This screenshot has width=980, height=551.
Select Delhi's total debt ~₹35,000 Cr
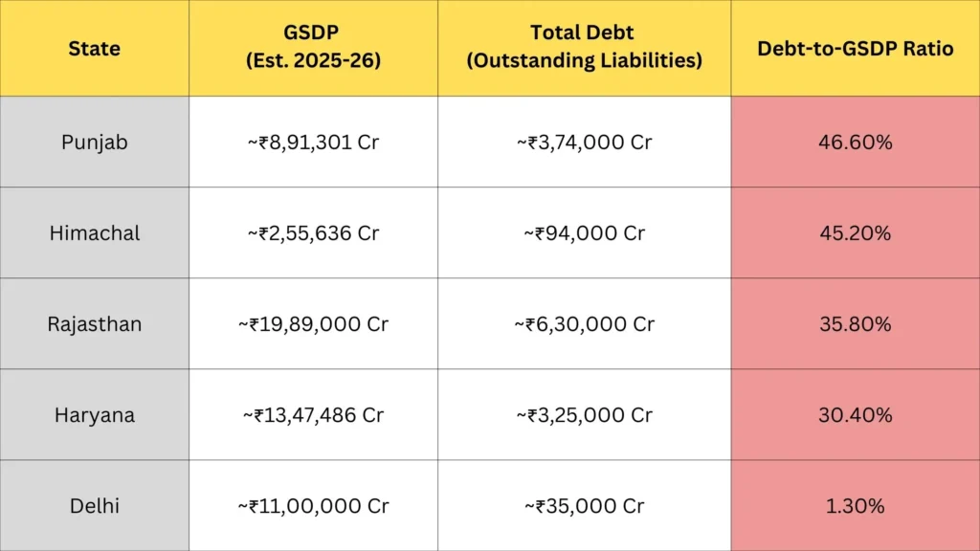[x=584, y=506]
